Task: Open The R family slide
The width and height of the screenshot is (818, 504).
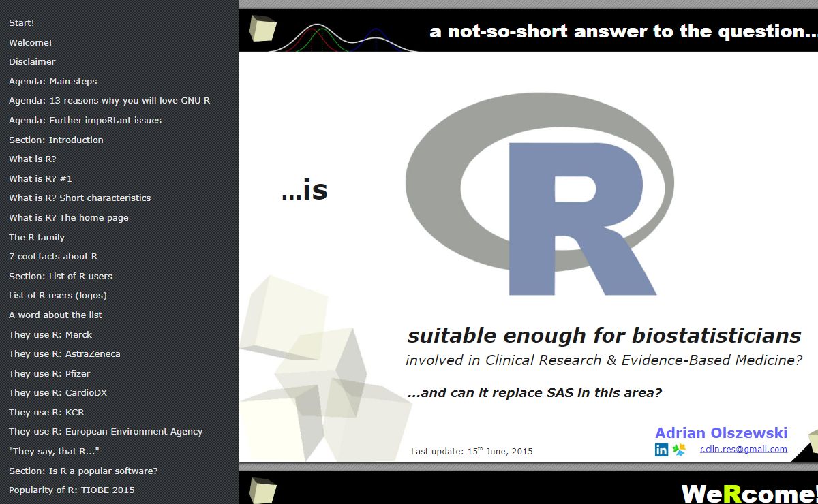Action: pos(37,237)
